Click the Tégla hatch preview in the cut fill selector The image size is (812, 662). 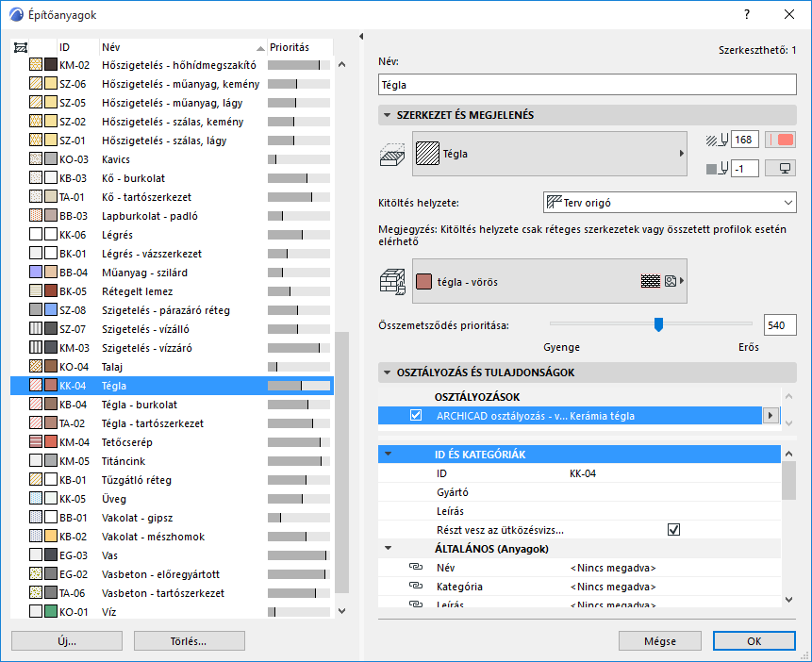click(x=428, y=154)
